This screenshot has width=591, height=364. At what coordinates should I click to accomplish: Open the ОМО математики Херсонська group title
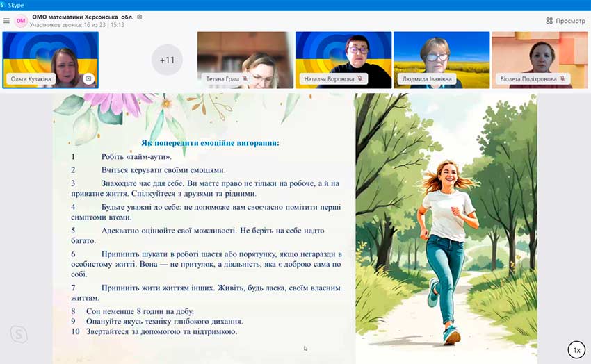tap(83, 17)
